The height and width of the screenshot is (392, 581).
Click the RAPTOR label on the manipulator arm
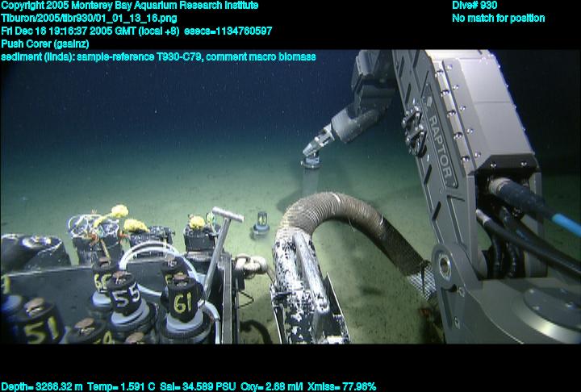coord(441,146)
